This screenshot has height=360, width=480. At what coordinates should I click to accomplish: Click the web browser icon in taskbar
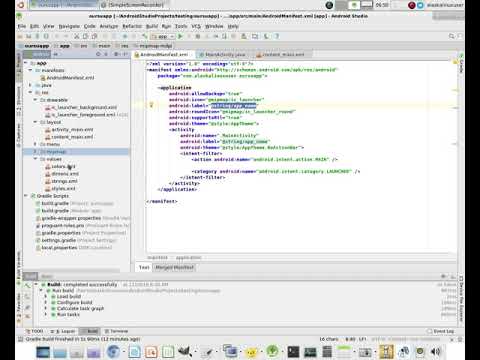[x=113, y=352]
